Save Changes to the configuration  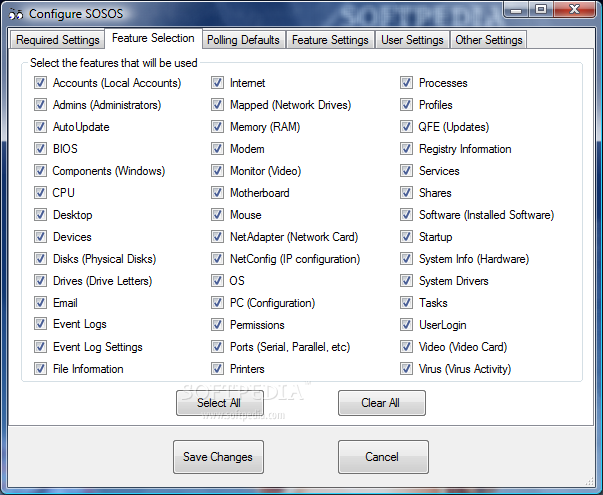click(218, 457)
